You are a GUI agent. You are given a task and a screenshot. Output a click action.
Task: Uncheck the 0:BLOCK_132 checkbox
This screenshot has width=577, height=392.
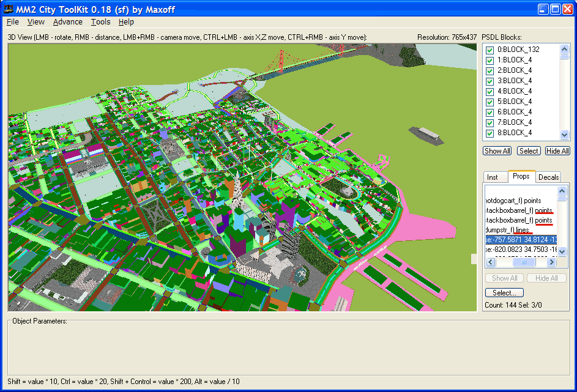click(x=490, y=50)
